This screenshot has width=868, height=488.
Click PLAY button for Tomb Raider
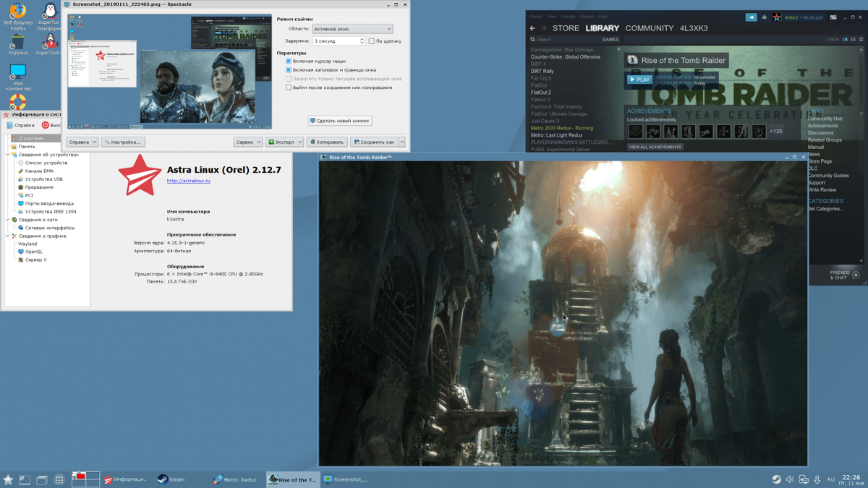click(639, 80)
